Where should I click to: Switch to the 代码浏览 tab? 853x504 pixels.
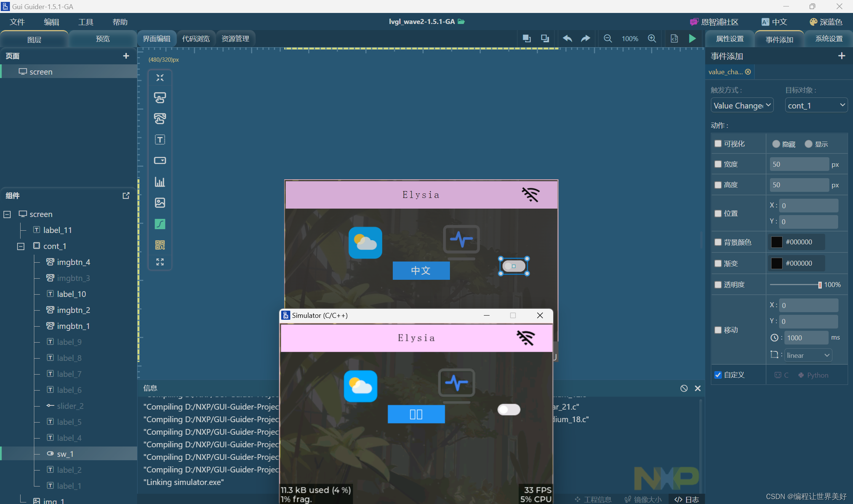pyautogui.click(x=196, y=38)
